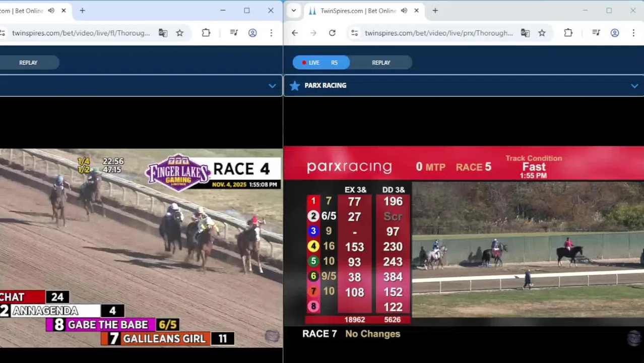Viewport: 644px width, 363px height.
Task: Open profile icon in right window
Action: (615, 33)
